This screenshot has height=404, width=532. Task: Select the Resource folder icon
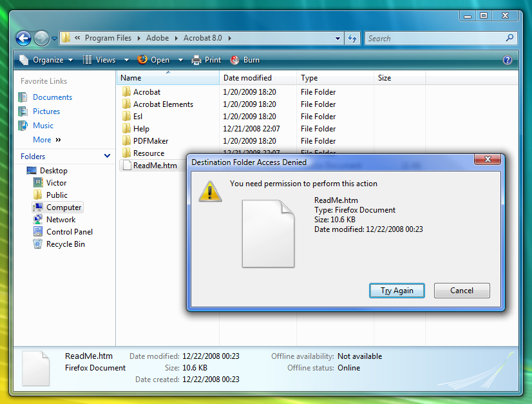[126, 153]
